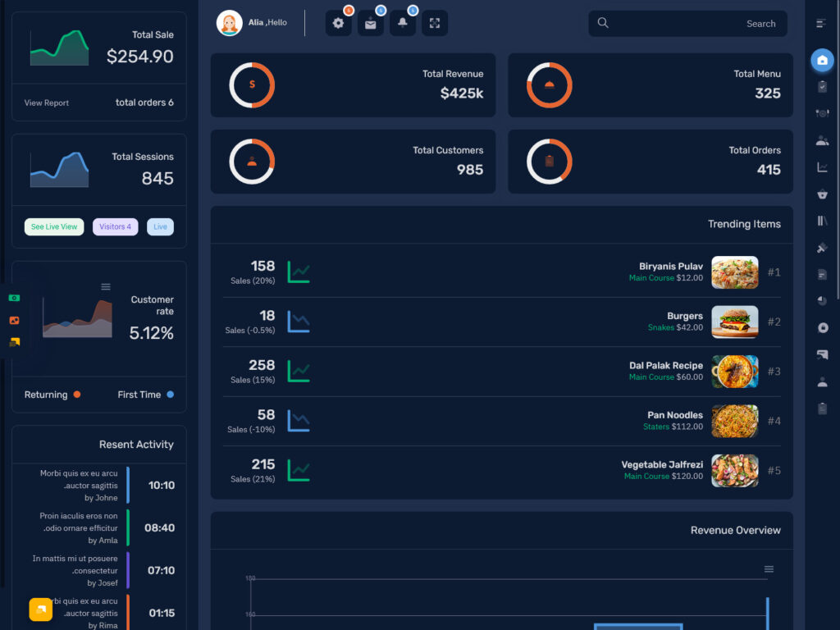Enable the Live indicator under Total Sessions
This screenshot has height=630, width=840.
160,226
